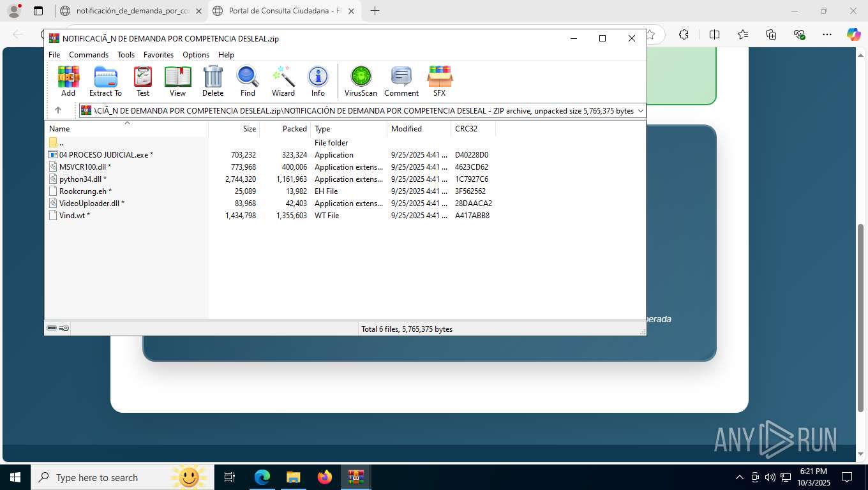868x490 pixels.
Task: Open Edge tab actions menu icon
Action: pos(38,11)
